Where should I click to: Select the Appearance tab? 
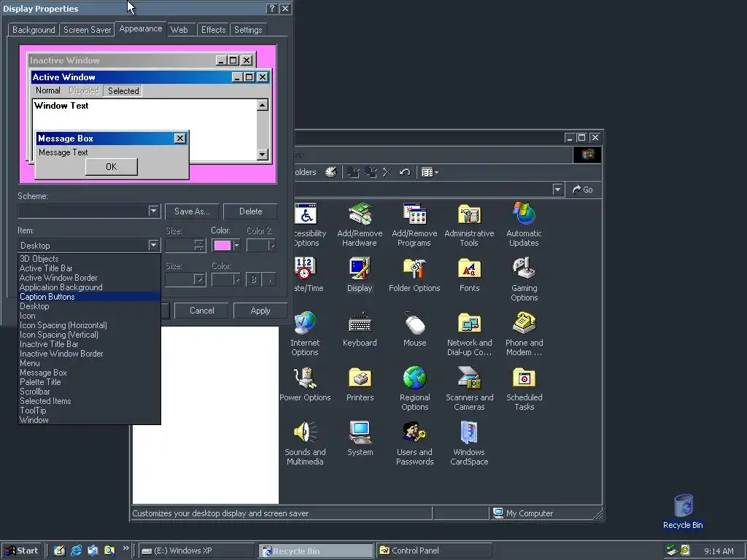(x=141, y=28)
